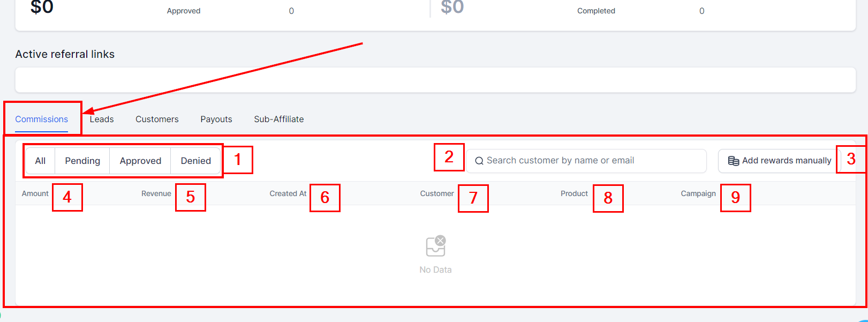Click the Revenue column header
The height and width of the screenshot is (322, 868).
[156, 193]
